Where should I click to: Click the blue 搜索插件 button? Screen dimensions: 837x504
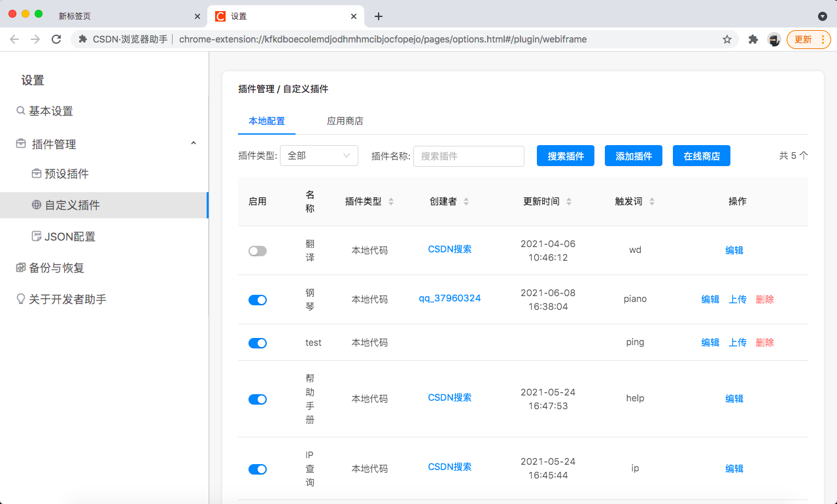pos(566,156)
